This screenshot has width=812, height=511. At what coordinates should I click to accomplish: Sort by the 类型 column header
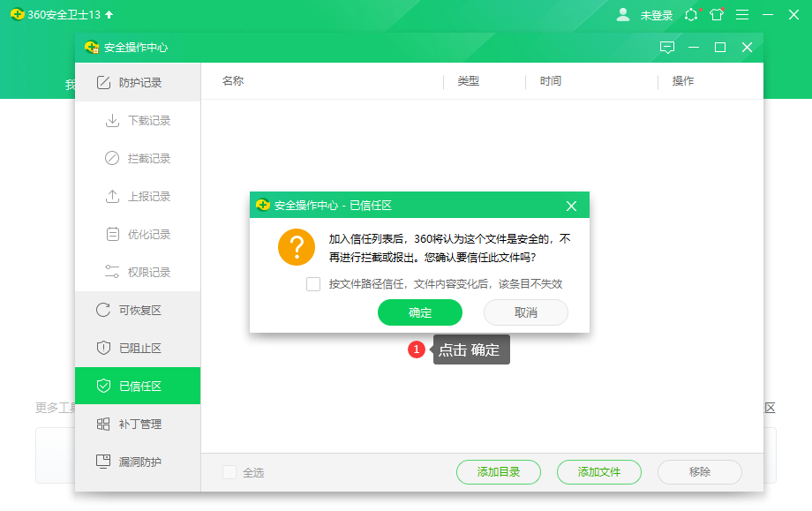tap(468, 81)
